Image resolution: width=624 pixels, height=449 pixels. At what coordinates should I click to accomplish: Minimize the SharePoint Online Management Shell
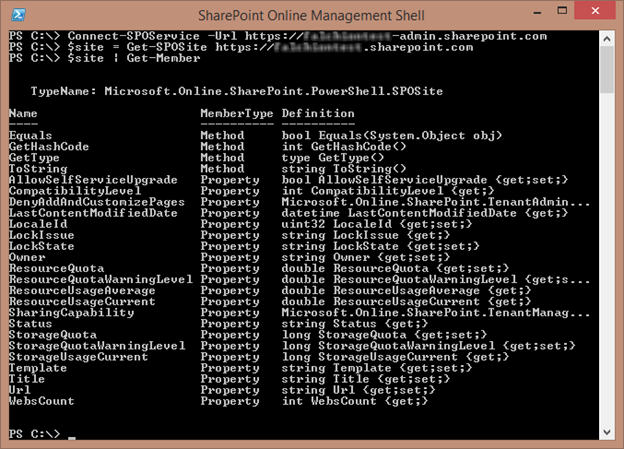(x=537, y=12)
